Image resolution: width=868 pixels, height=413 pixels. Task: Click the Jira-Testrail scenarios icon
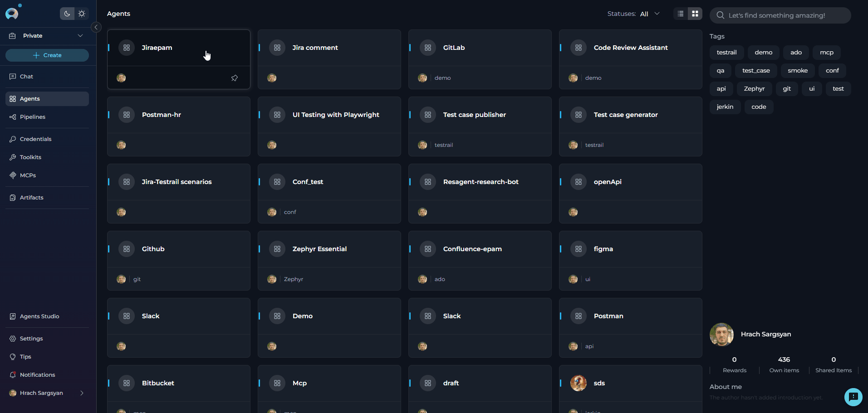(x=127, y=182)
